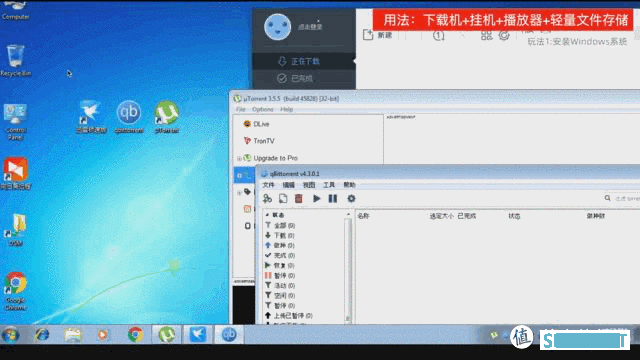640x360 pixels.
Task: Click the circular target icon in top toolbar
Action: [x=504, y=36]
